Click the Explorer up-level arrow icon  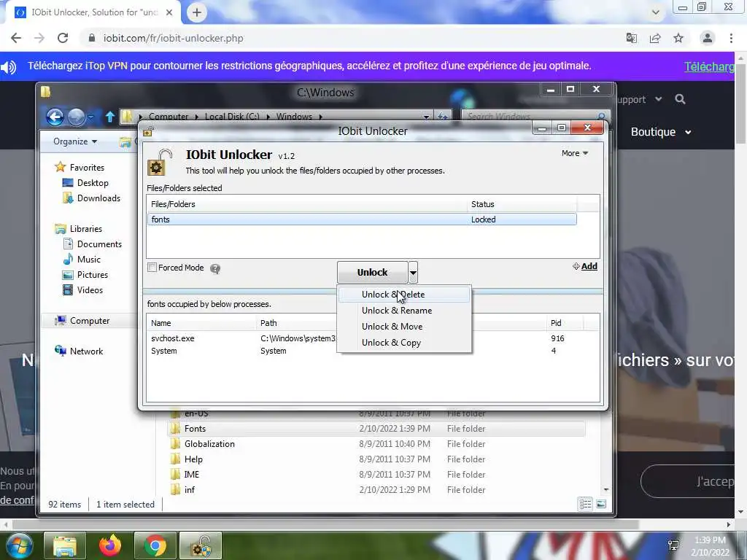click(x=110, y=117)
